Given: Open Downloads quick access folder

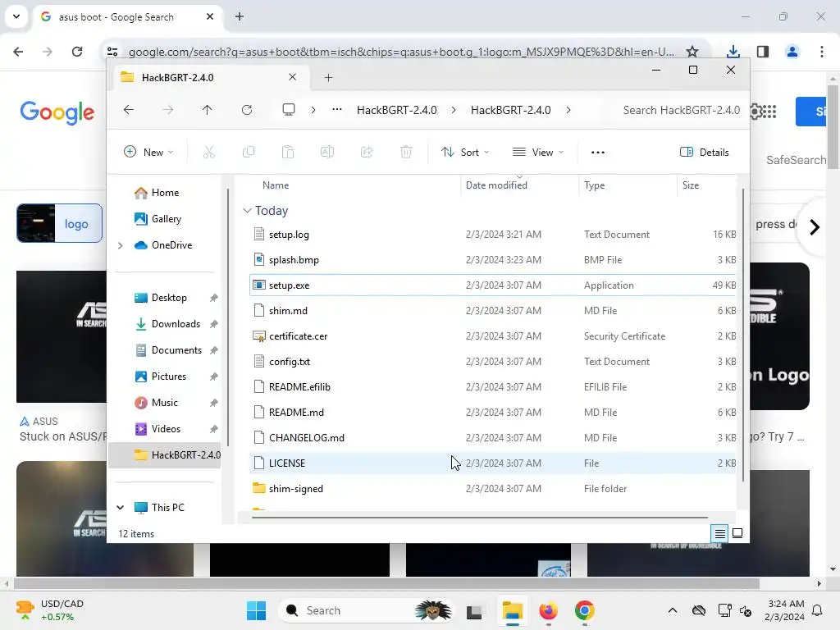Looking at the screenshot, I should [176, 323].
